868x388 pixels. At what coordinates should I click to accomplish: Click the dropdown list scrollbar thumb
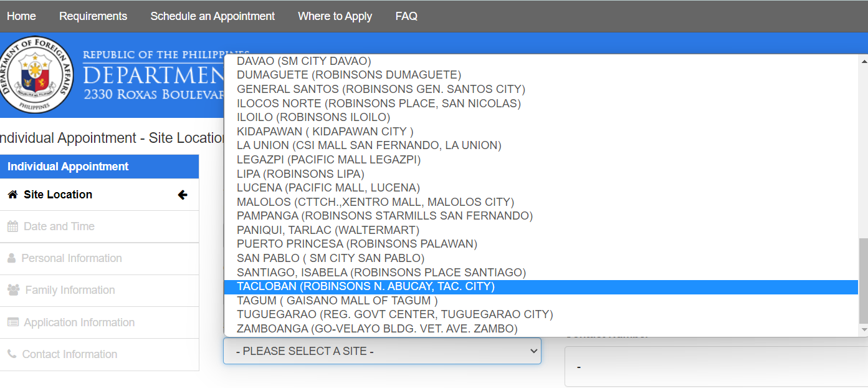click(x=863, y=280)
